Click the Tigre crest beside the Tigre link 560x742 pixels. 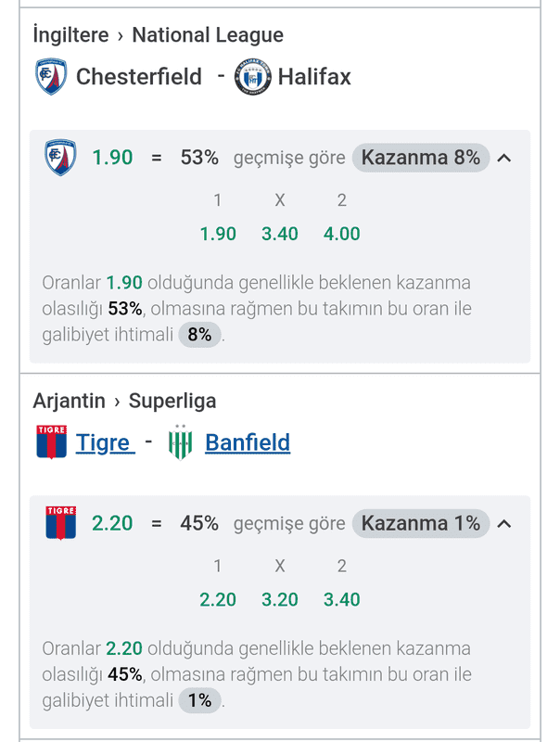click(52, 442)
